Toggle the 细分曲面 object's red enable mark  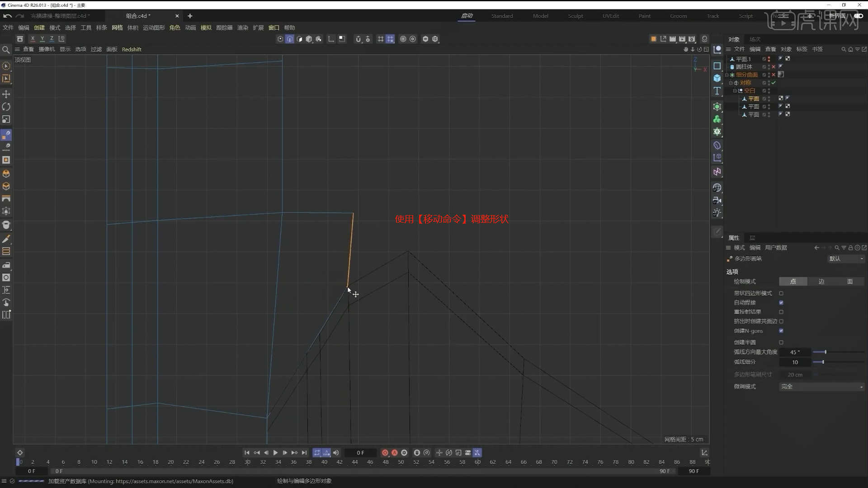tap(774, 75)
